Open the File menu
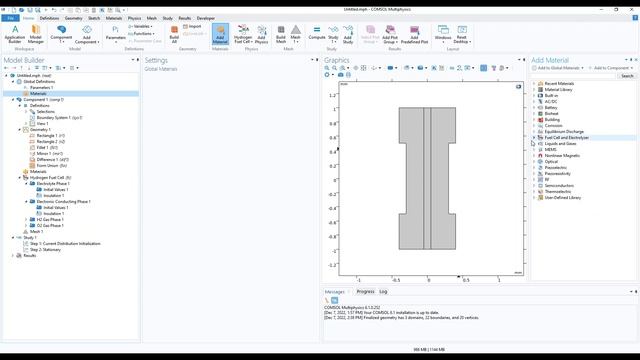Image resolution: width=640 pixels, height=360 pixels. tap(11, 18)
